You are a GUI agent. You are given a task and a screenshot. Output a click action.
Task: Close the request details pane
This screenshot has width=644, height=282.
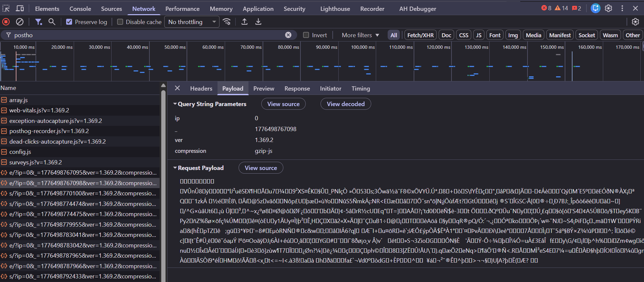(x=177, y=88)
